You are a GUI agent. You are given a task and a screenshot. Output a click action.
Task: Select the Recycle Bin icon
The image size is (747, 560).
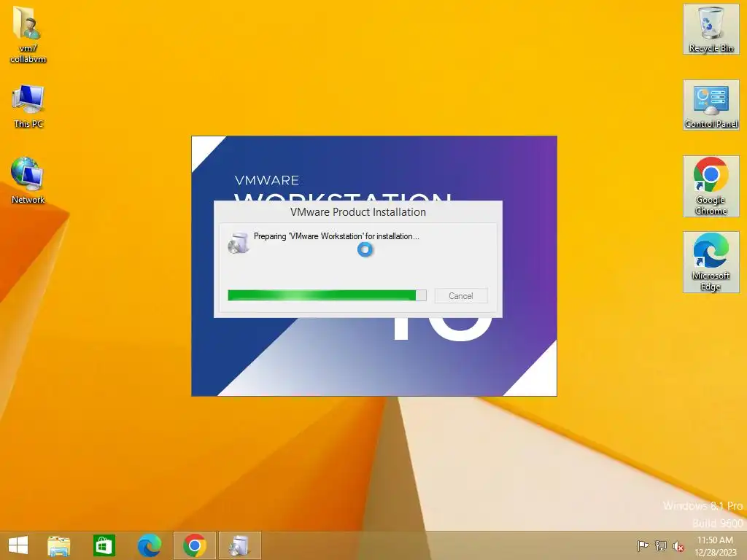click(711, 29)
